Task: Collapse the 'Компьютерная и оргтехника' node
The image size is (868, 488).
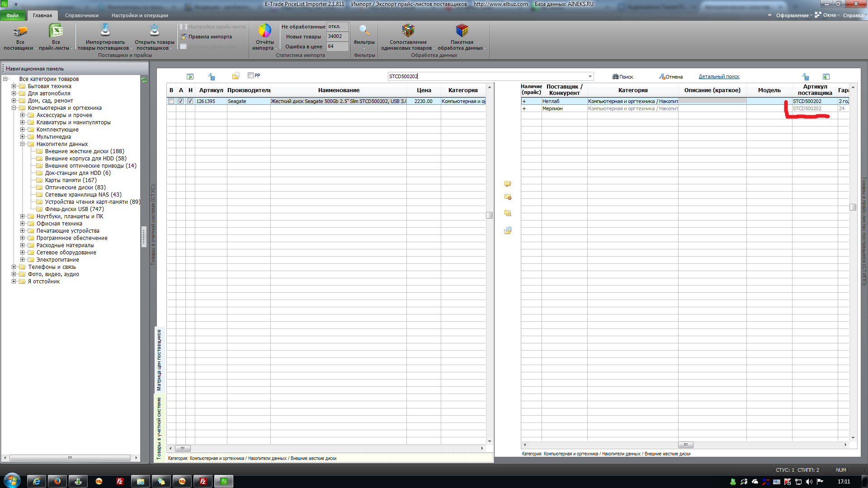Action: [x=14, y=108]
